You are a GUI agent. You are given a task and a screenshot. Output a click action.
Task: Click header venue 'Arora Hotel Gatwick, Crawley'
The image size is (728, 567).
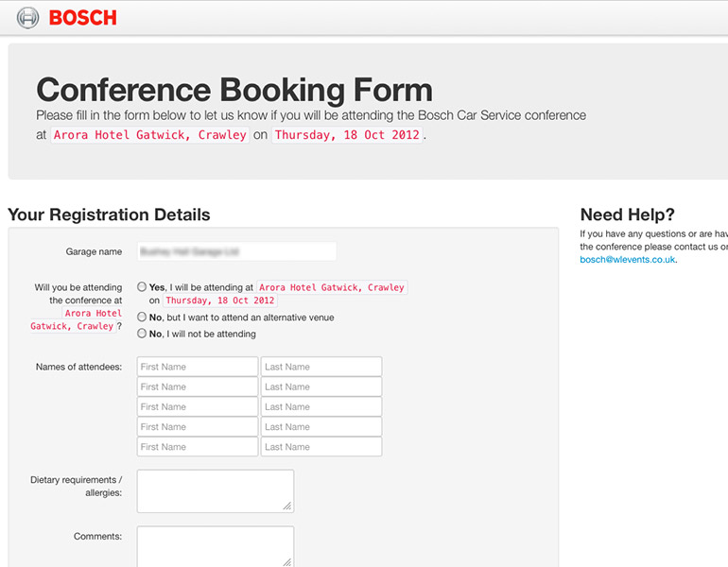tap(150, 135)
